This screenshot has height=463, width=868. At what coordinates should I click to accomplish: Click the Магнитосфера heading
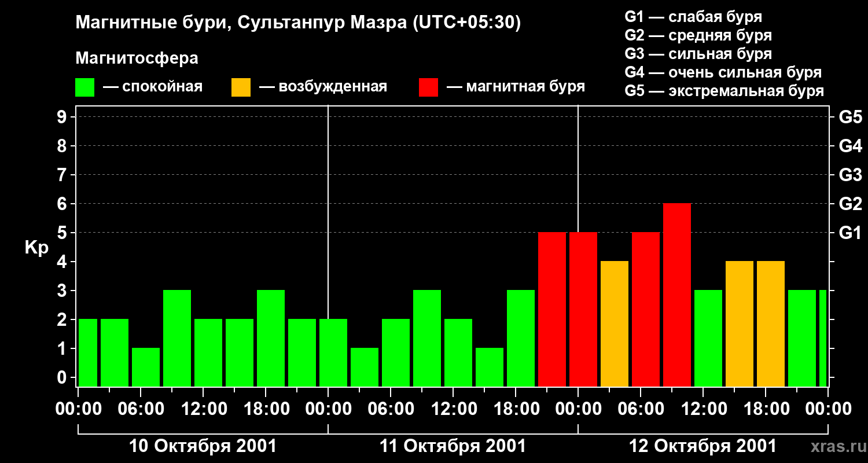(137, 58)
